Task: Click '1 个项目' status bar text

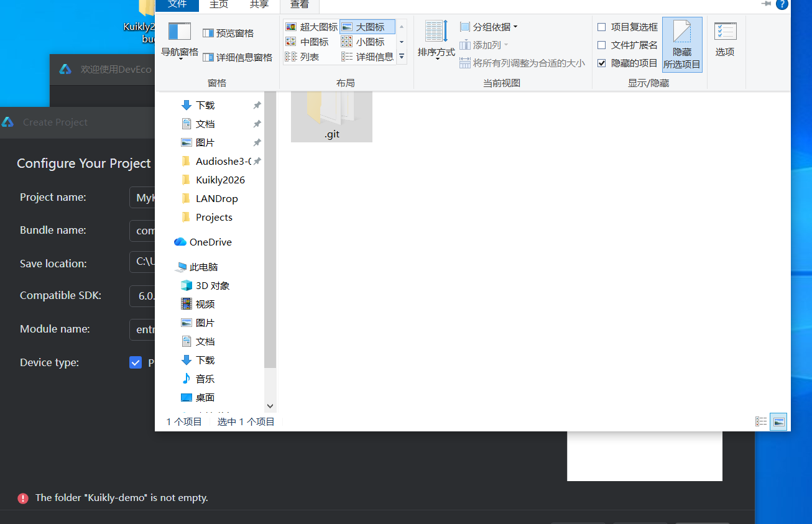Action: tap(184, 421)
